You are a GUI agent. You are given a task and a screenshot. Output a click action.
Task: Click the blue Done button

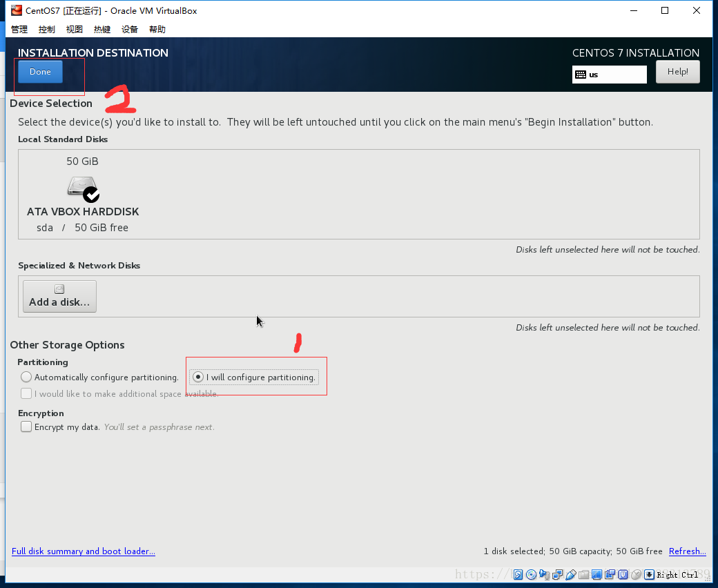[x=40, y=72]
